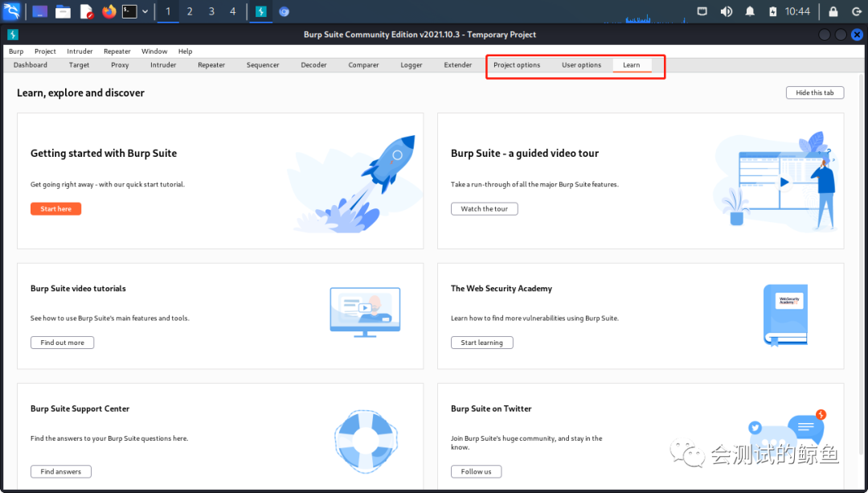Open the terminal emulator icon

pos(129,11)
